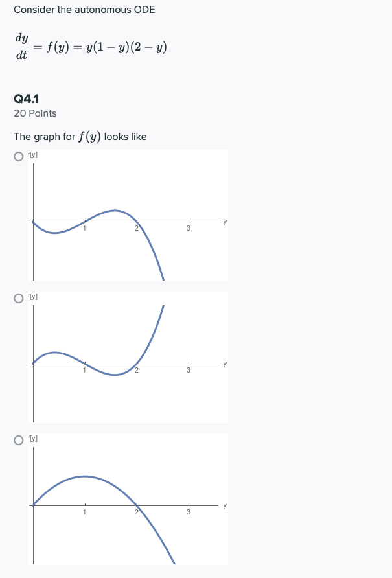The image size is (392, 578).
Task: Select the first graph answer option
Action: tap(17, 155)
